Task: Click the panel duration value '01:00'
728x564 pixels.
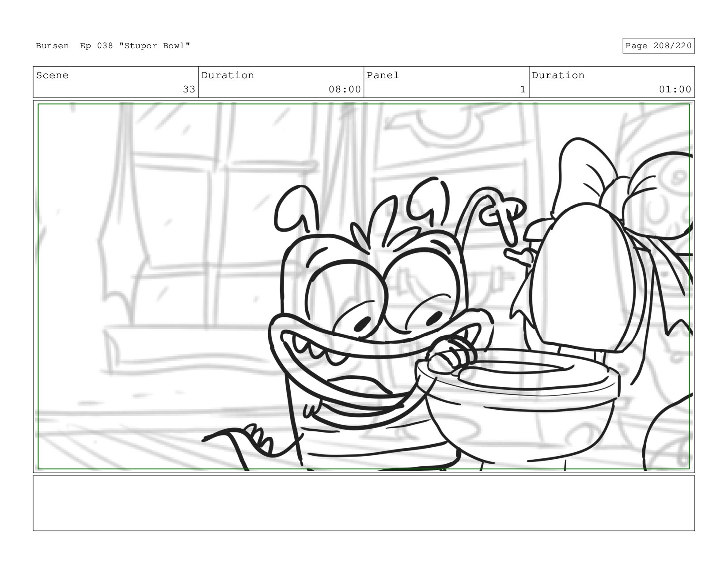Action: coord(675,89)
